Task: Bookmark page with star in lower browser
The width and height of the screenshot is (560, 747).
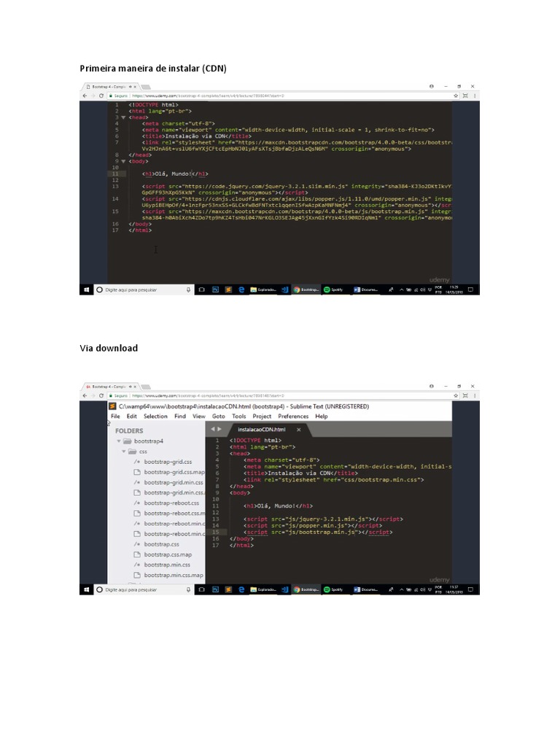Action: (x=456, y=395)
